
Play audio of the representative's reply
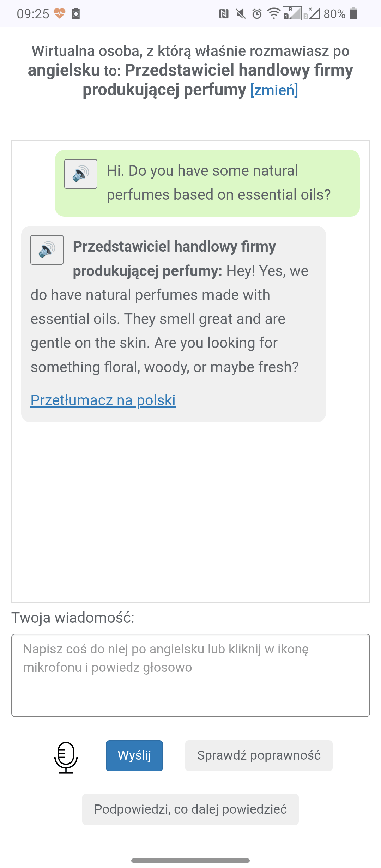coord(47,250)
